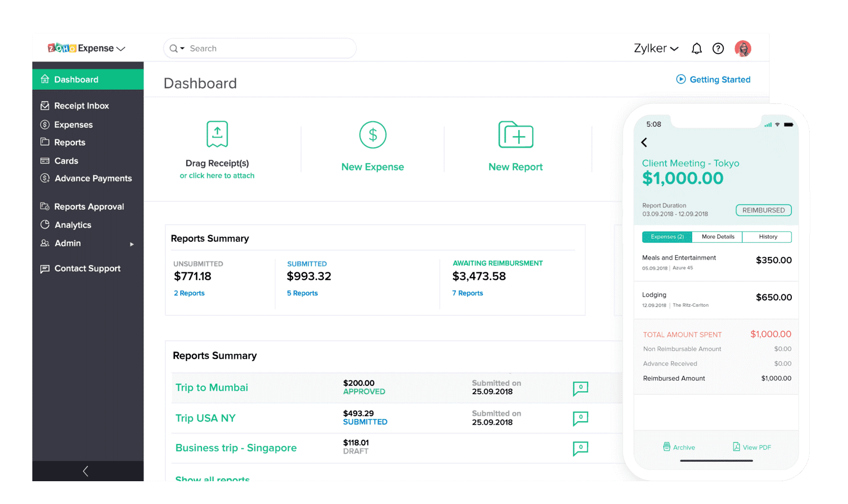Click the Search input field
Viewport: 848px width, 504px height.
(265, 49)
